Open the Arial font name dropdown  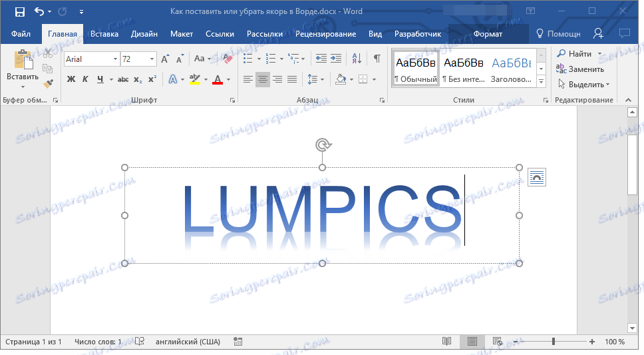(x=115, y=59)
